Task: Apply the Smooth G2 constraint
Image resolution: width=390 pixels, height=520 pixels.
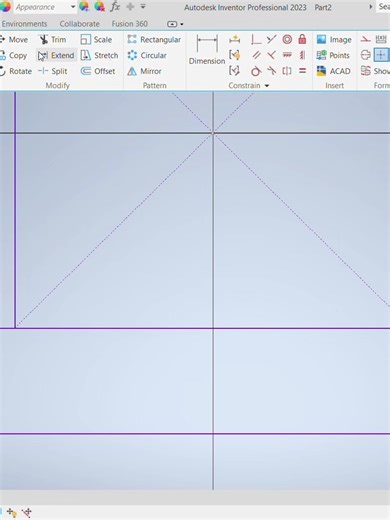Action: (x=271, y=71)
